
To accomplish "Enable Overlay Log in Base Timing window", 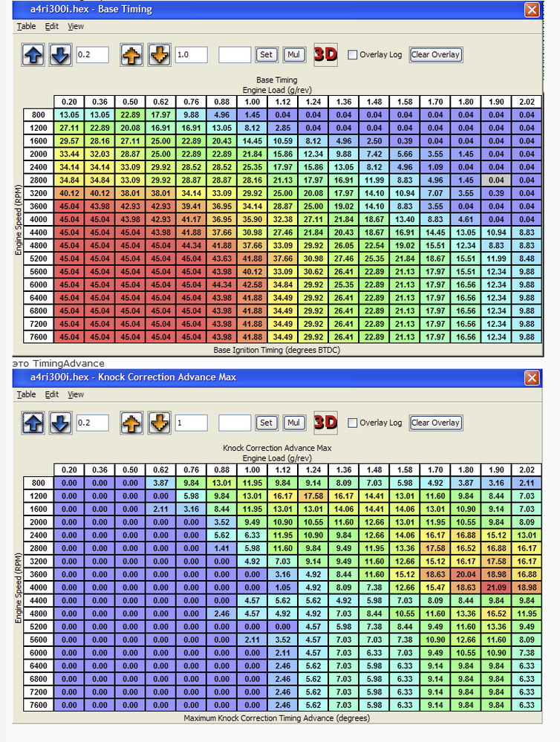I will pyautogui.click(x=353, y=55).
